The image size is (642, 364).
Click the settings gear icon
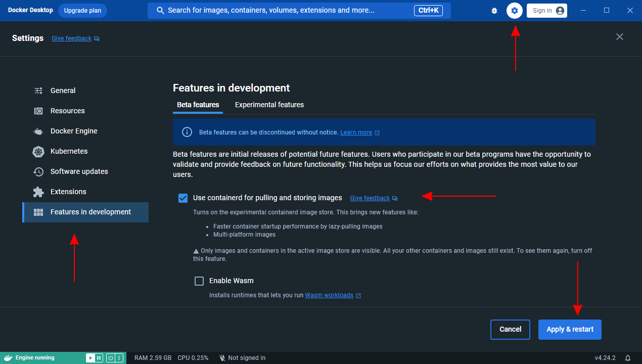(514, 11)
